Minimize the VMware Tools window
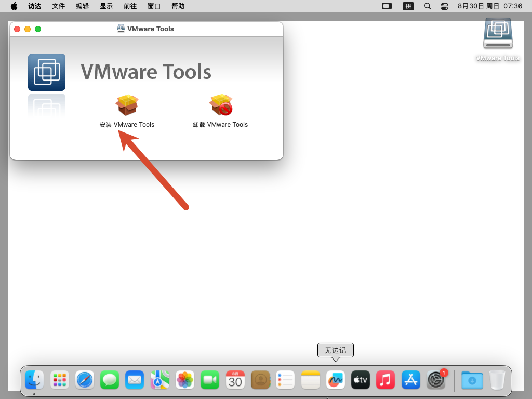The image size is (532, 399). click(x=28, y=29)
